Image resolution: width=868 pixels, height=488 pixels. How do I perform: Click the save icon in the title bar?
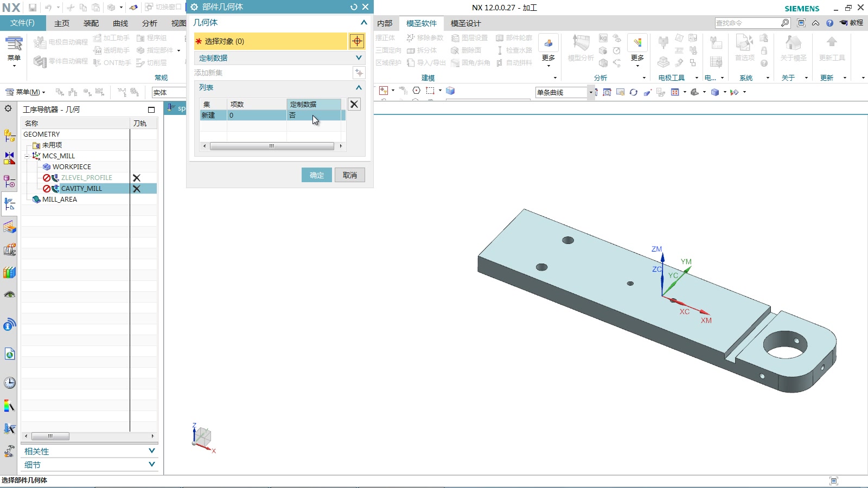33,8
